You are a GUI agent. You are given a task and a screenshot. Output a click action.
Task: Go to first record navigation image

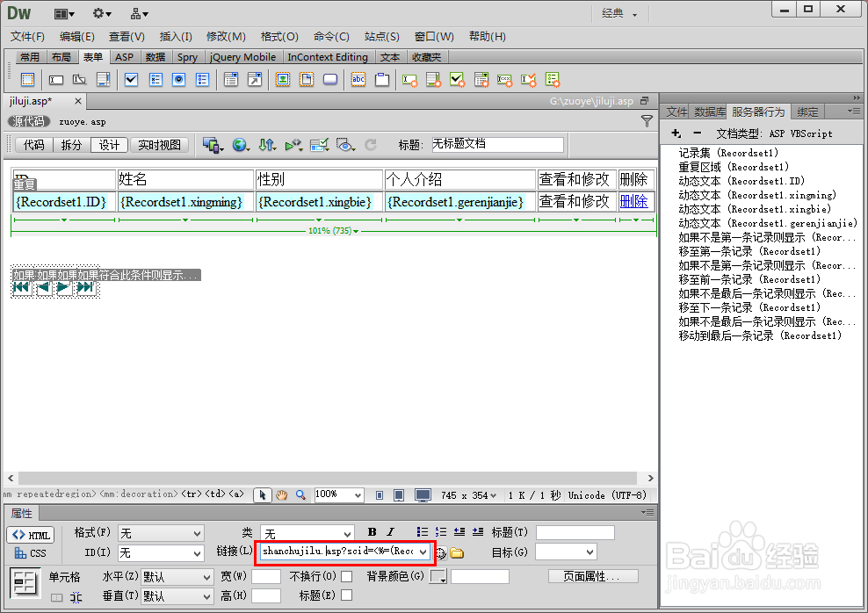point(21,287)
